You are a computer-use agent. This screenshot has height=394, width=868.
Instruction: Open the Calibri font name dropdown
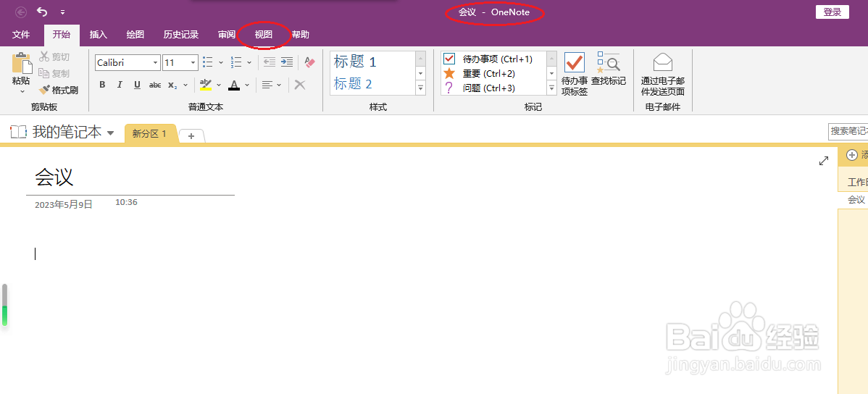[156, 62]
